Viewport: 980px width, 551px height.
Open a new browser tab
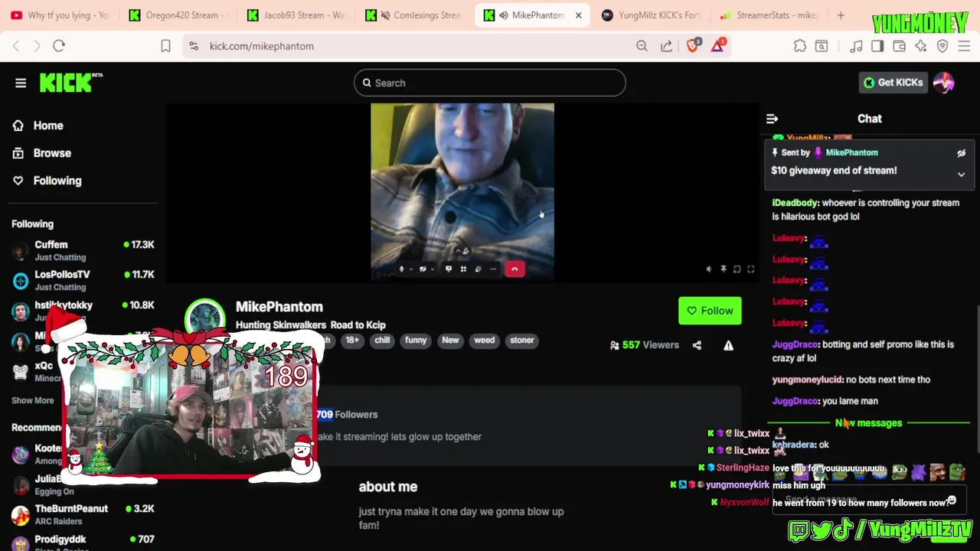coord(841,15)
